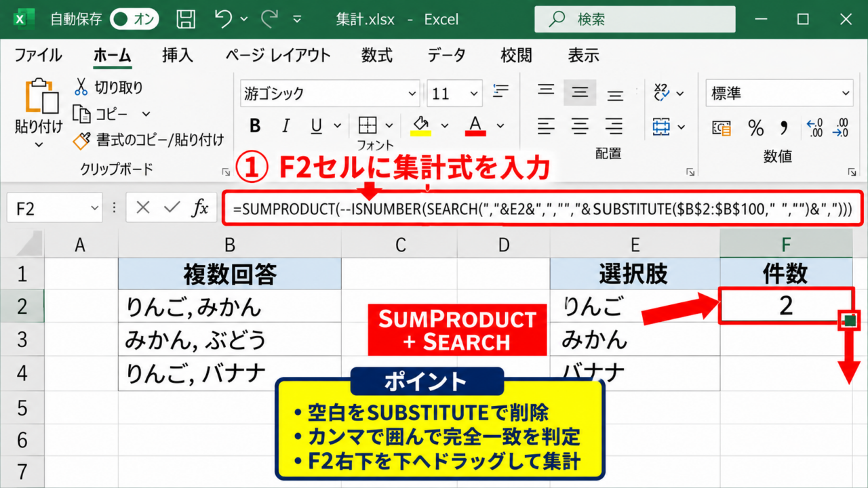Click the cancel X in formula bar
Screen dimensions: 868x488
point(142,208)
